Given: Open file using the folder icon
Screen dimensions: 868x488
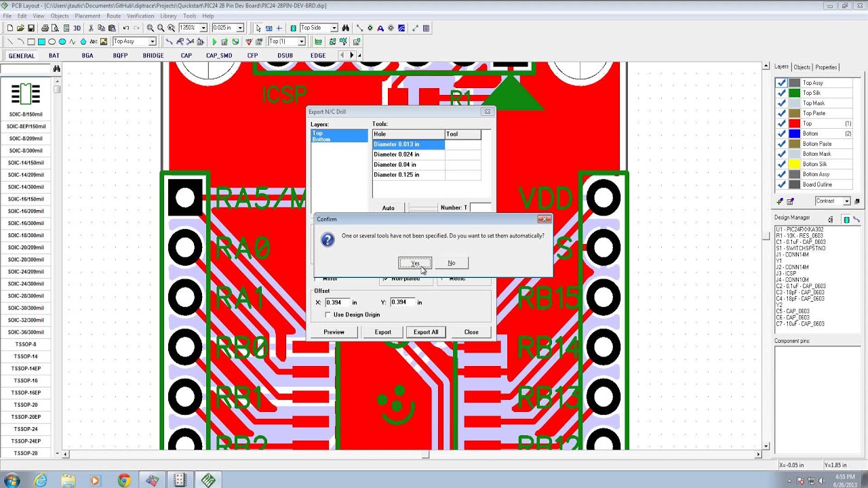Looking at the screenshot, I should click(20, 28).
